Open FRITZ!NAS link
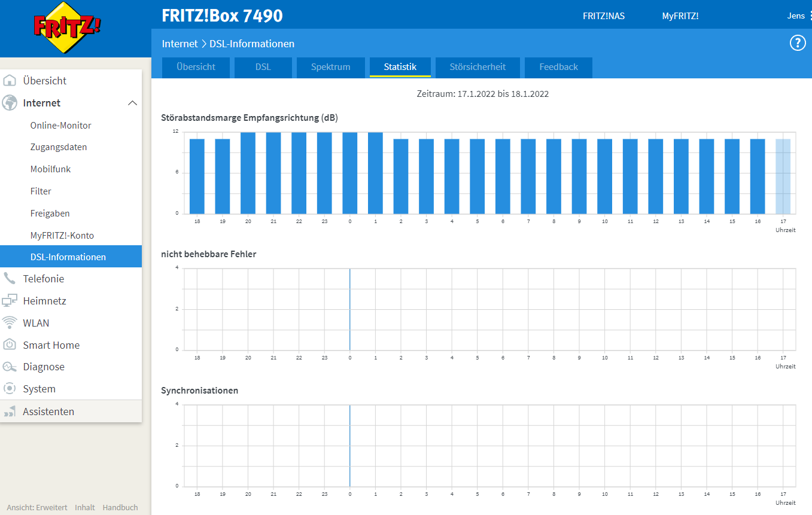This screenshot has width=812, height=515. (x=604, y=16)
